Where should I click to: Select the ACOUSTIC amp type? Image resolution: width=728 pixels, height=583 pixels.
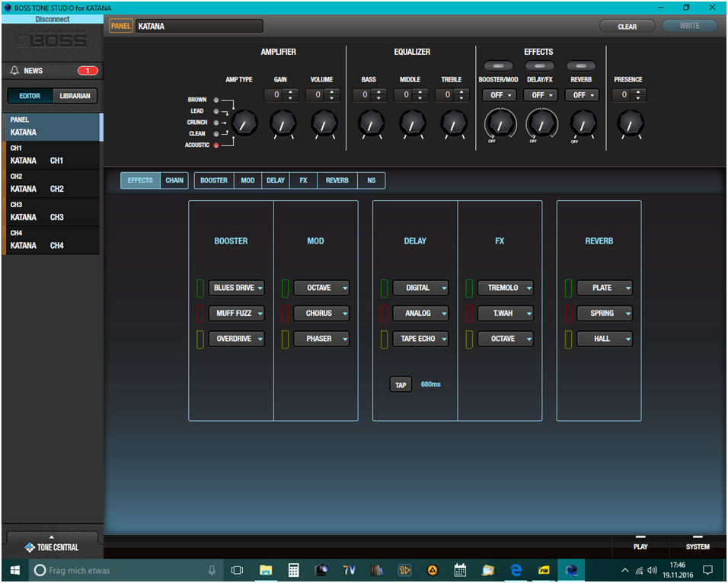pos(216,145)
